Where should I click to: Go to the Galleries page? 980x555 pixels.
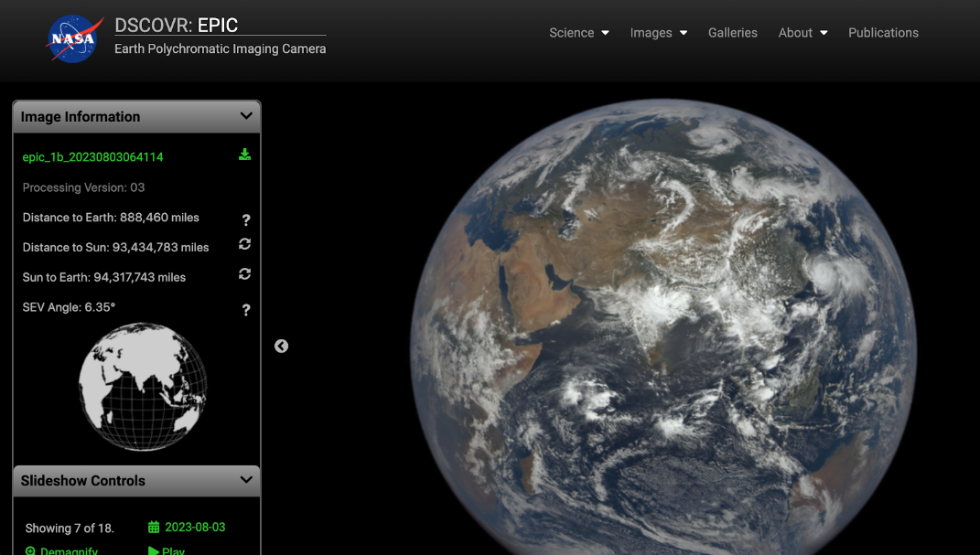[732, 32]
